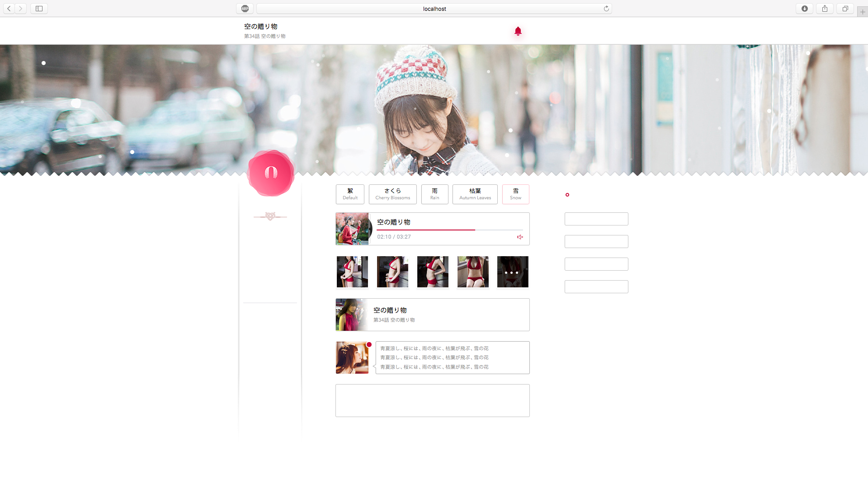Screen dimensions: 868x488
Task: Click the AdBlock Plus extension icon
Action: (x=245, y=9)
